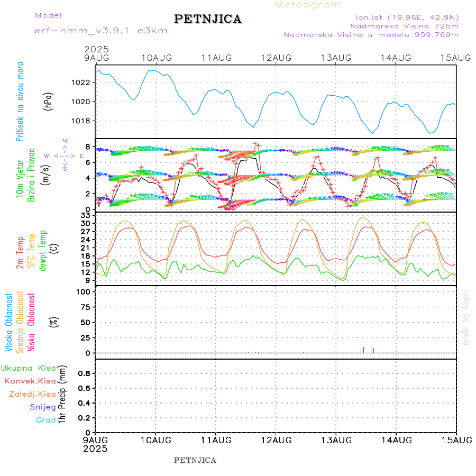476x476 pixels.
Task: Select the Konvek.Kisa legend entry
Action: click(x=30, y=381)
